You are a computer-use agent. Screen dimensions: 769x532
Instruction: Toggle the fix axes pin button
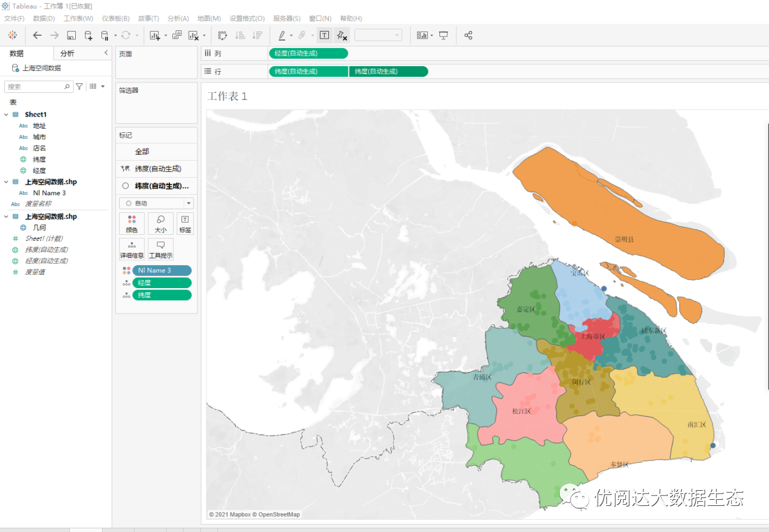point(342,35)
